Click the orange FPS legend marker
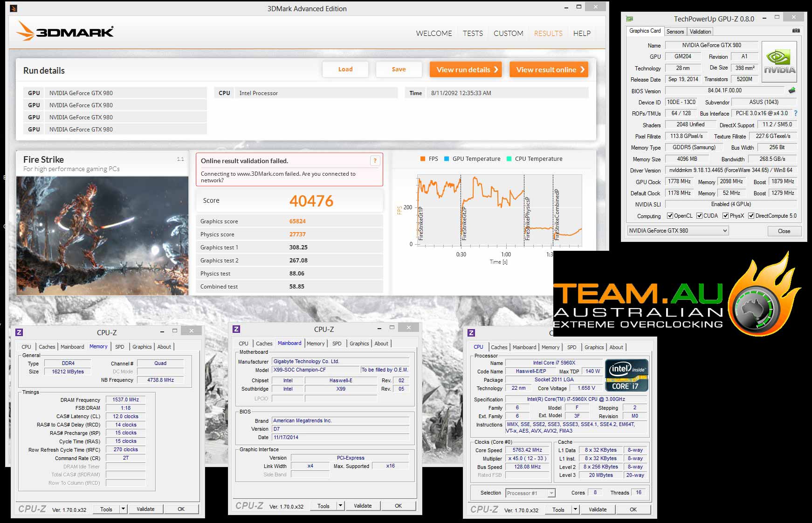Image resolution: width=812 pixels, height=523 pixels. (x=423, y=159)
